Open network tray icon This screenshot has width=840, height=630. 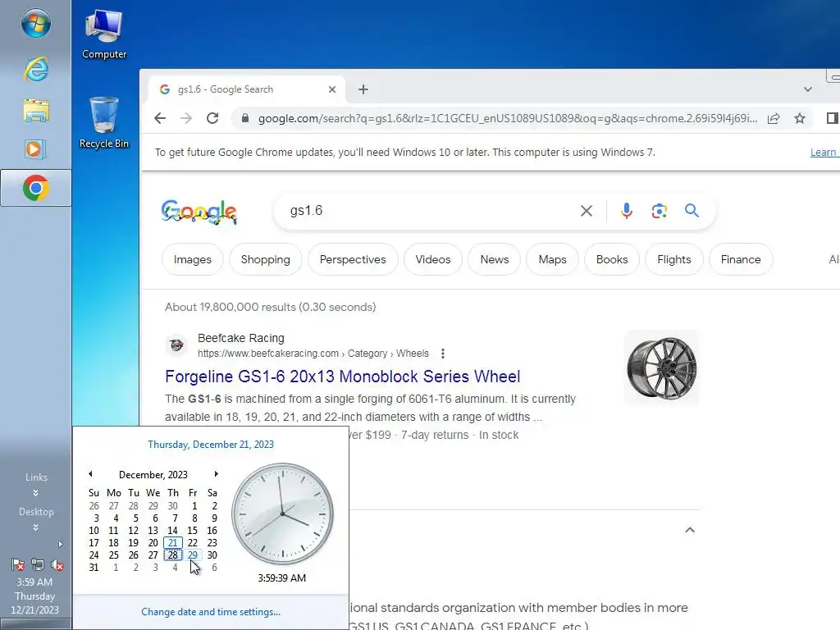(38, 564)
